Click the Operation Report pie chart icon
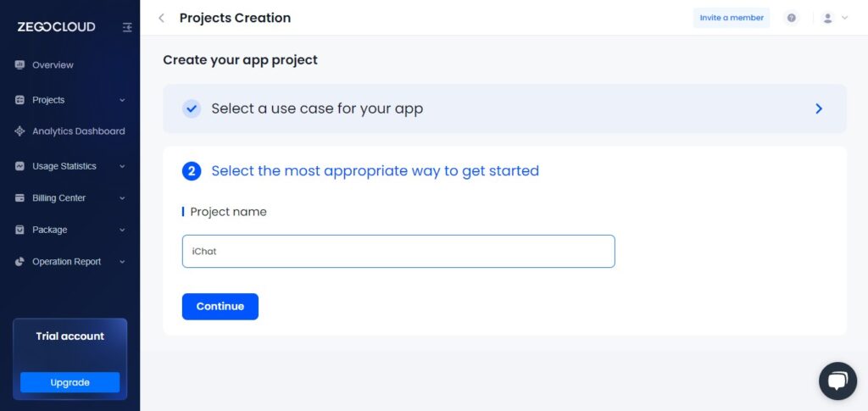Screen dimensions: 868x411 pyautogui.click(x=20, y=262)
